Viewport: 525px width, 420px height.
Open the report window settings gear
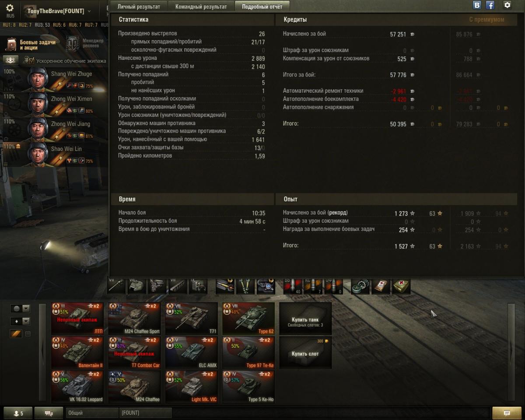[507, 5]
